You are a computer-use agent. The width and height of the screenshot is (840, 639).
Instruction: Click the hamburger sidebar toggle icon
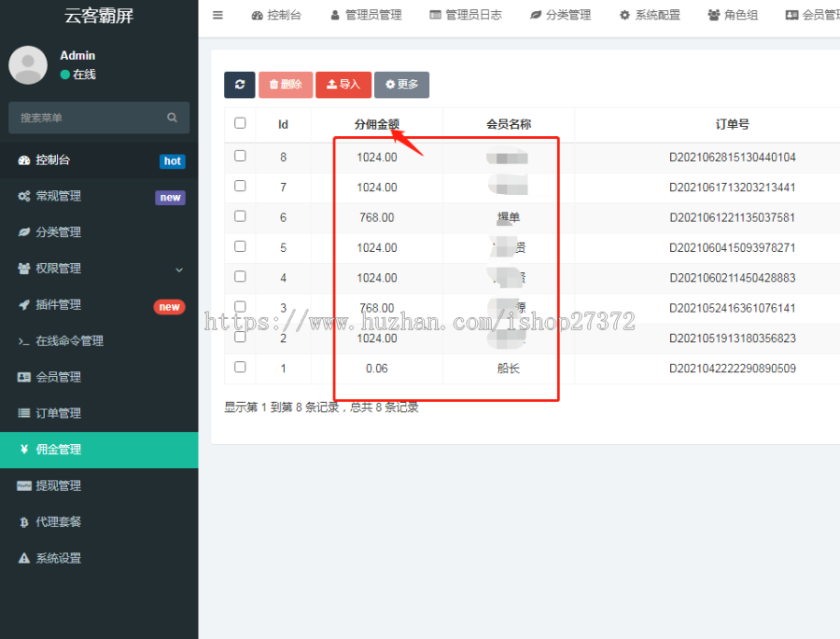click(217, 15)
